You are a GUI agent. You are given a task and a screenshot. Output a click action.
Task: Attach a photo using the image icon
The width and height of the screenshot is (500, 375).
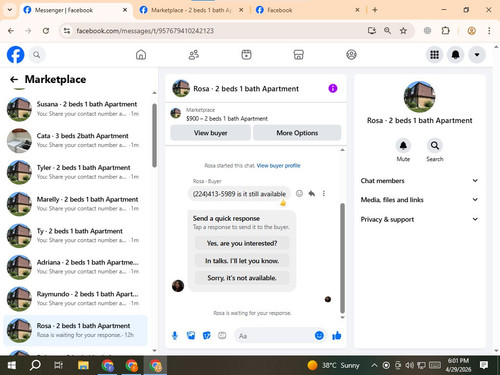(191, 336)
